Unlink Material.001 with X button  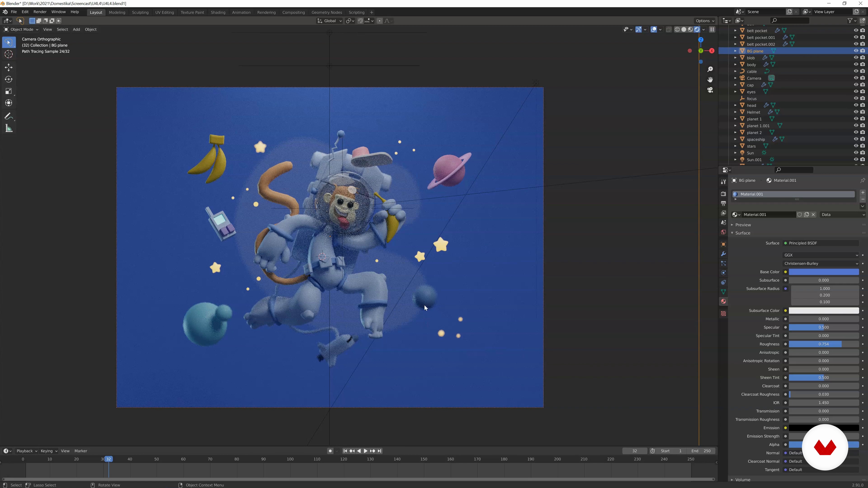pos(814,215)
